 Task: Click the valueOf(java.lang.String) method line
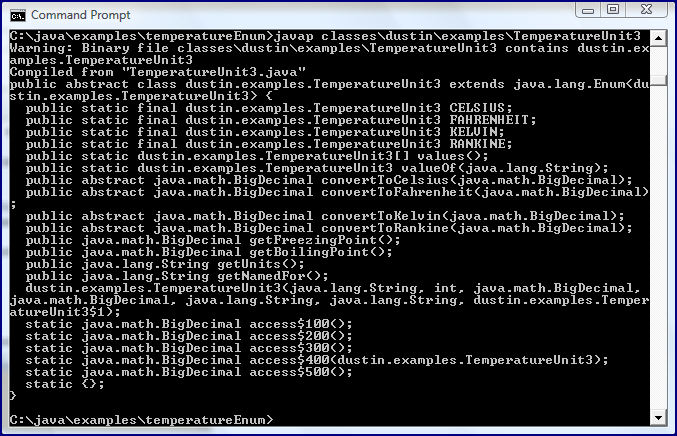click(x=317, y=168)
